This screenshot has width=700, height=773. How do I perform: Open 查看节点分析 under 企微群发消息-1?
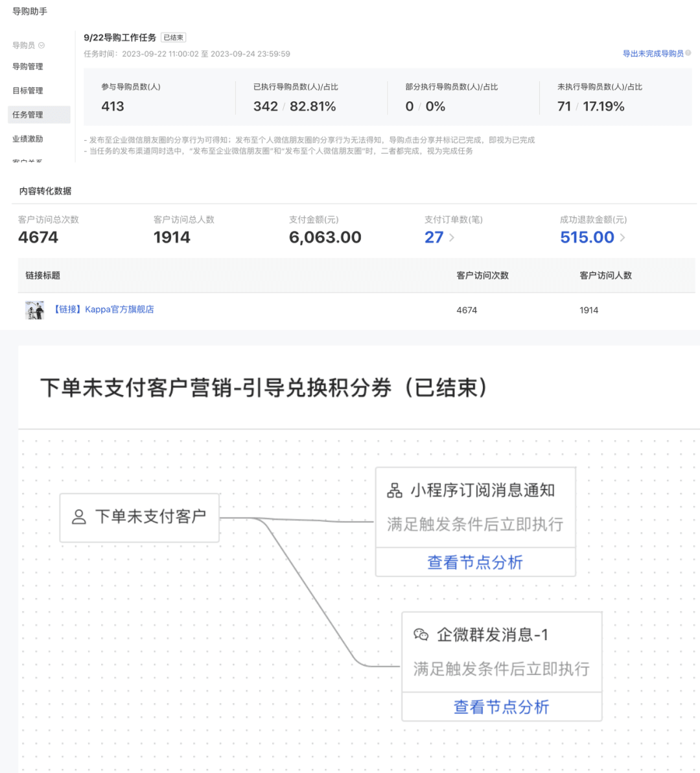(501, 708)
